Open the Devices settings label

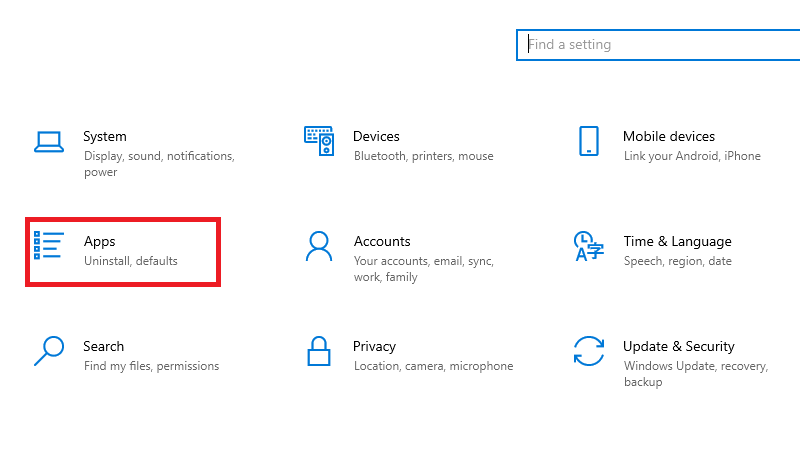[376, 136]
